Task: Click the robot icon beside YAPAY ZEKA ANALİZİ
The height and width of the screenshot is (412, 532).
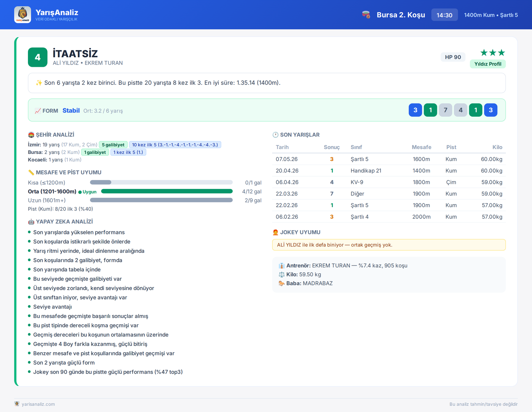Action: pyautogui.click(x=31, y=221)
